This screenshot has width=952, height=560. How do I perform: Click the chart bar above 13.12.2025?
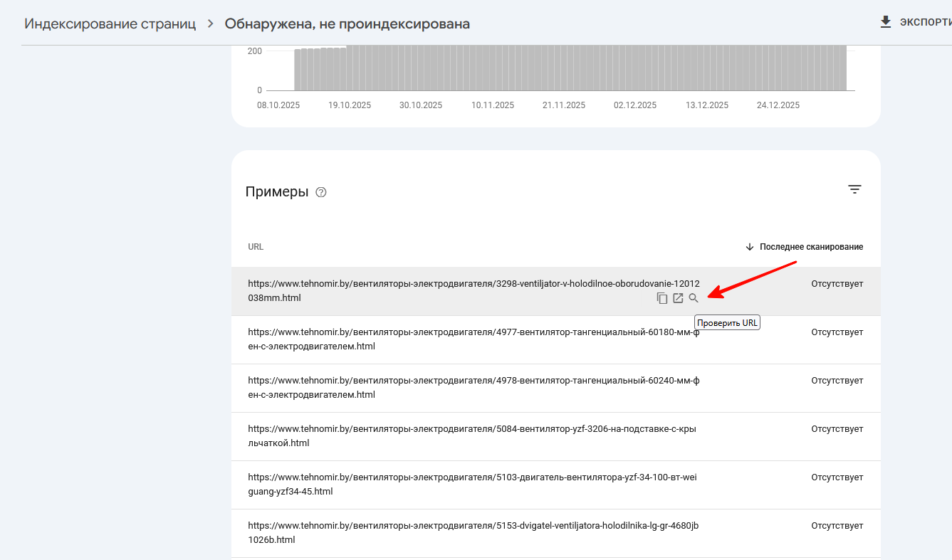(x=707, y=68)
